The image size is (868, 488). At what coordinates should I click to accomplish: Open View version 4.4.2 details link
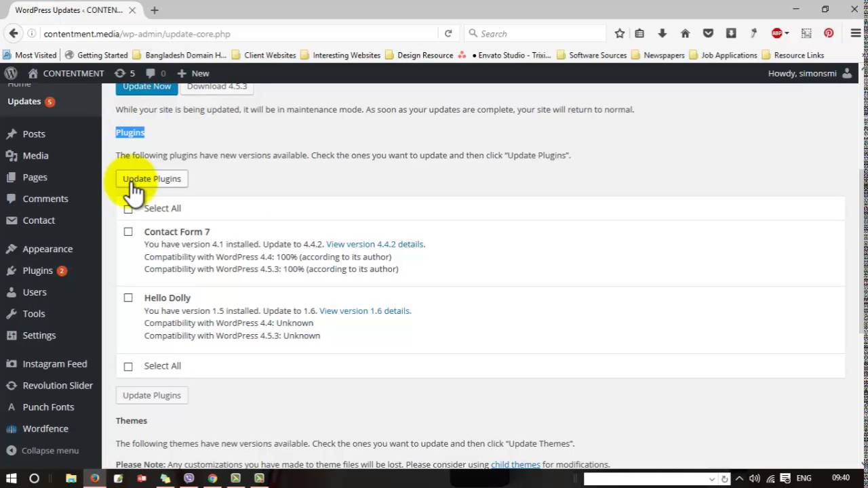[375, 244]
